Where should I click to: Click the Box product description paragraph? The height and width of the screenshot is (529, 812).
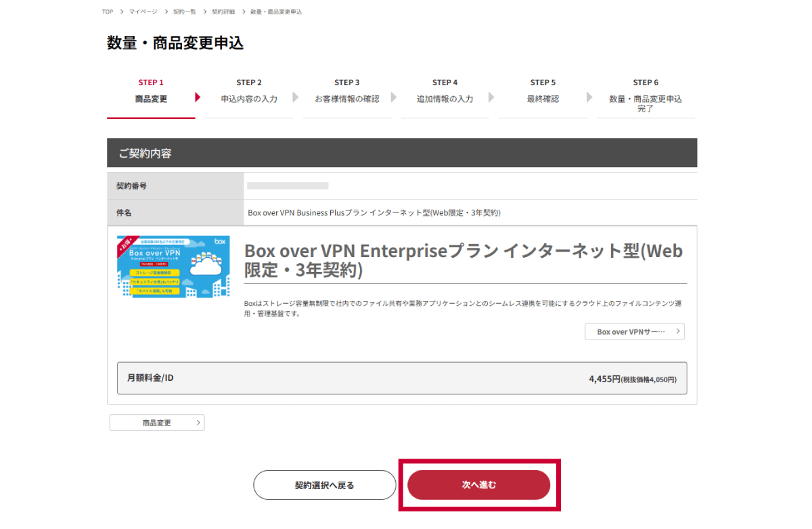pos(463,308)
